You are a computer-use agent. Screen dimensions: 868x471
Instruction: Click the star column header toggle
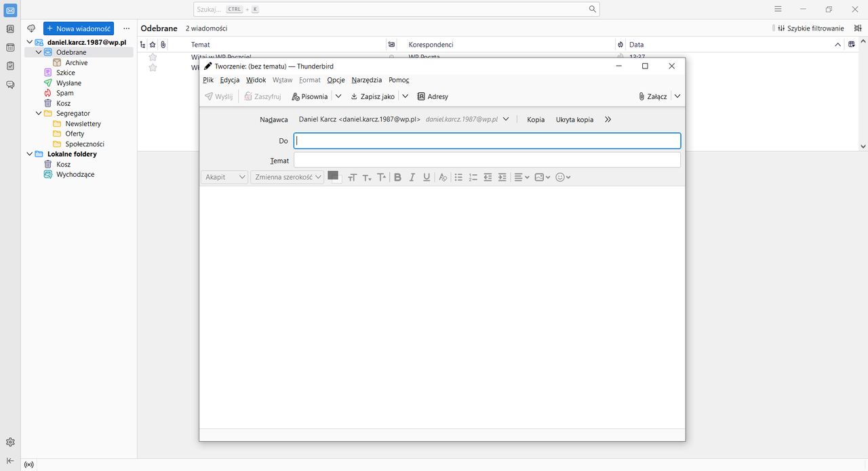(153, 45)
